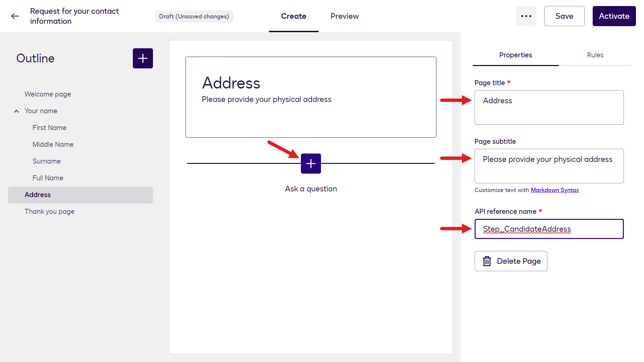
Task: Go back using the left arrow icon
Action: pos(15,16)
